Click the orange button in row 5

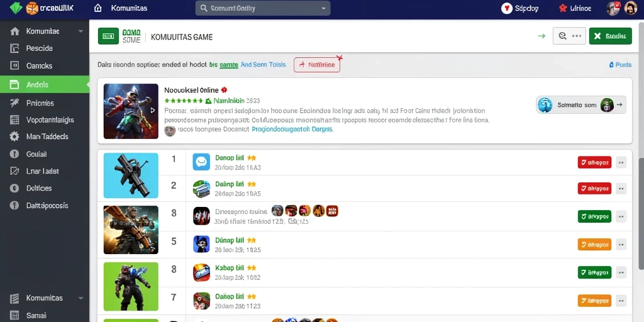coord(594,245)
